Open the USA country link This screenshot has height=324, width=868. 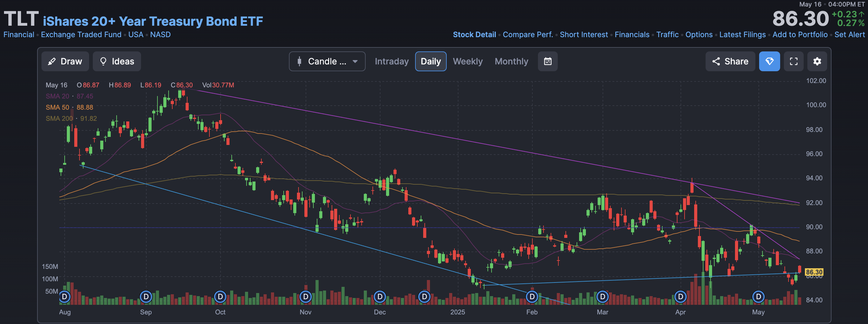[x=136, y=34]
